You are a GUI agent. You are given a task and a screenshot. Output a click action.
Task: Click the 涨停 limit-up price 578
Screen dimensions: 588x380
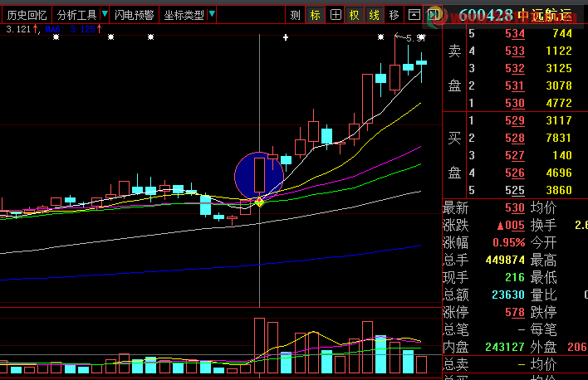(515, 313)
